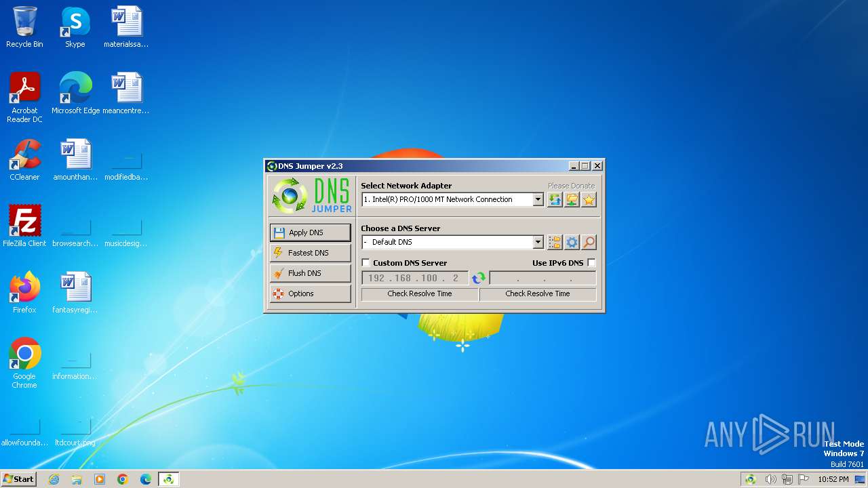Screen dimensions: 868x488
Task: Select the Google Chrome desktop shortcut
Action: click(x=24, y=363)
